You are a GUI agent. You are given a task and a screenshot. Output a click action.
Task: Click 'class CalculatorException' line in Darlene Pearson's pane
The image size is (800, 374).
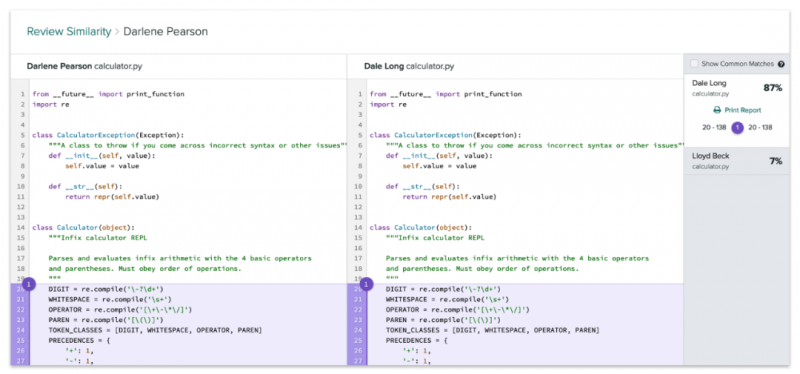point(108,135)
